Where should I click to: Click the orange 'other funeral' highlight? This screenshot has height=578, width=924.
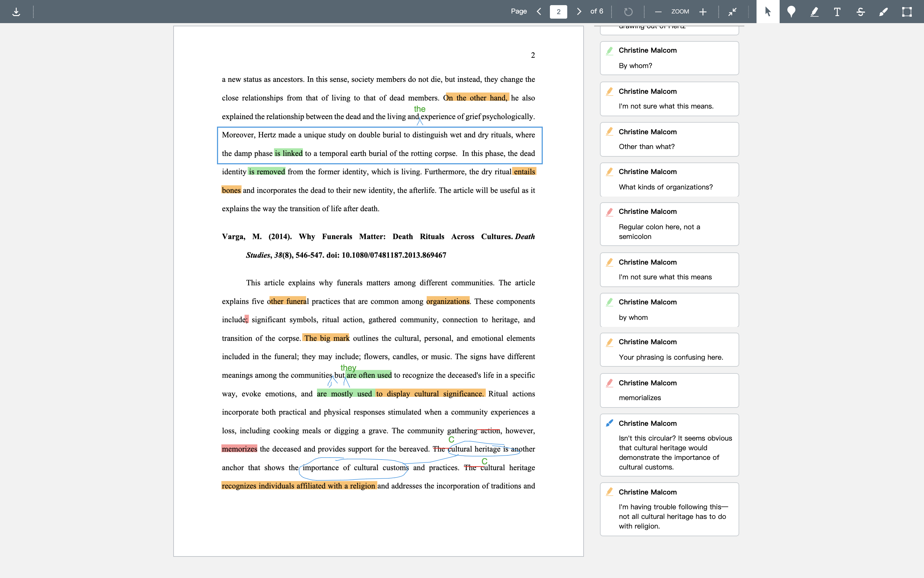tap(287, 301)
